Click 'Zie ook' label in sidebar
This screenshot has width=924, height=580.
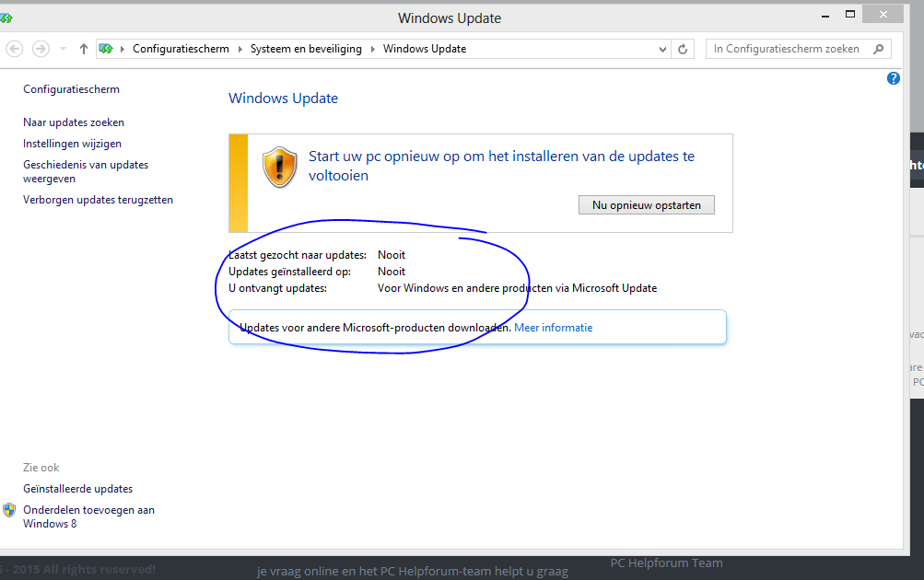(41, 468)
